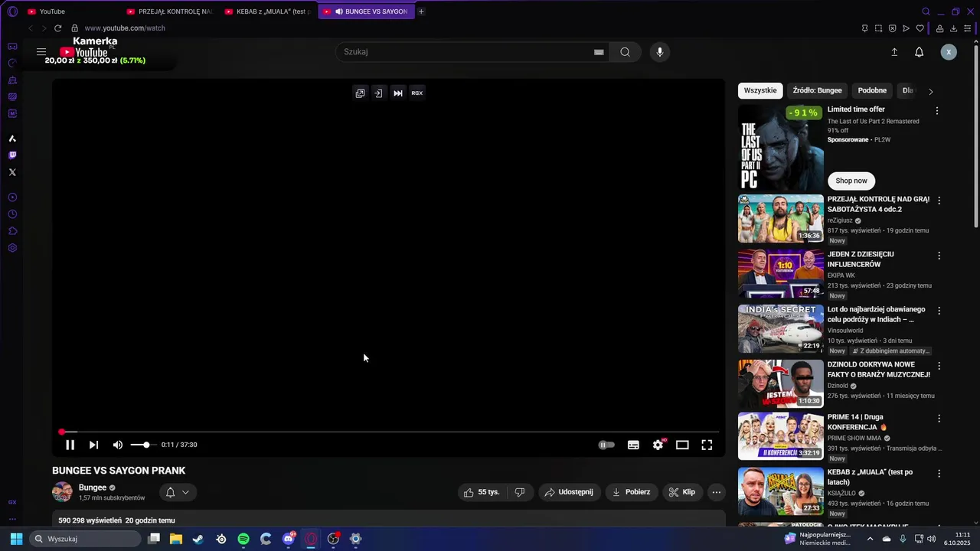
Task: Open more actions menu under video
Action: [x=717, y=492]
